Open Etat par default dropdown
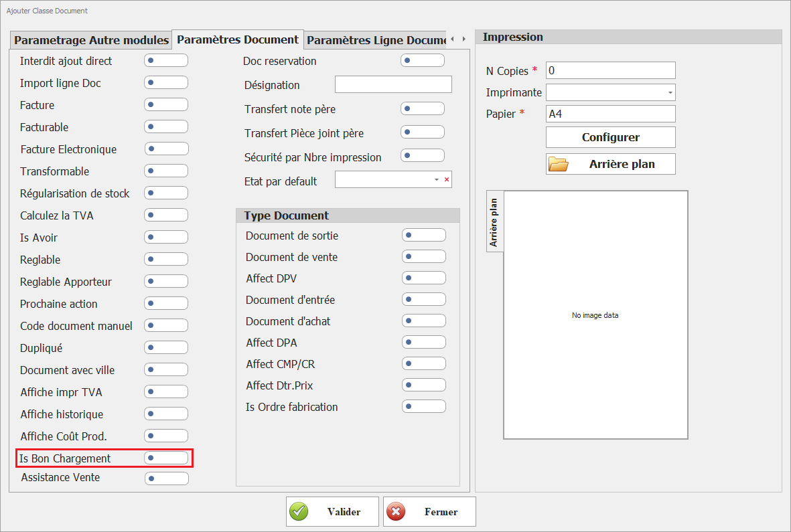791x532 pixels. coord(437,180)
